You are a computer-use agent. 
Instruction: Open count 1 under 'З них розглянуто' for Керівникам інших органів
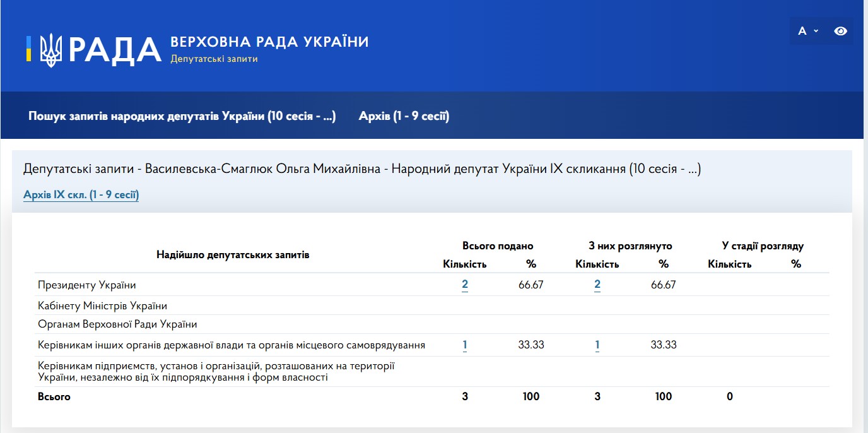[x=597, y=345]
